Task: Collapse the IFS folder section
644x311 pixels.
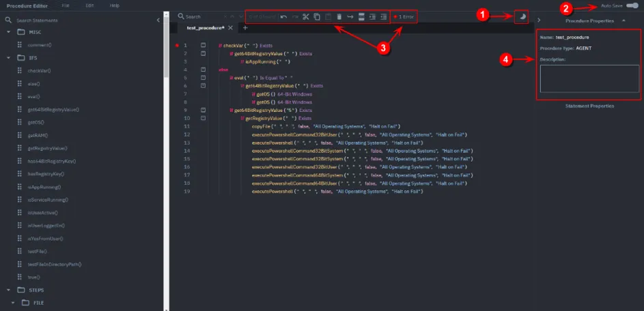Action: [8, 58]
